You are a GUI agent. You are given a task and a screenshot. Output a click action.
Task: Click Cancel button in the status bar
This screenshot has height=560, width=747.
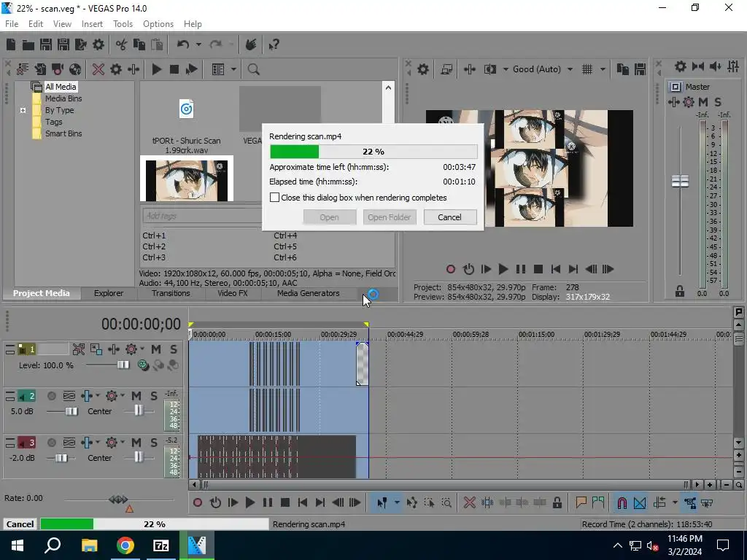tap(20, 524)
